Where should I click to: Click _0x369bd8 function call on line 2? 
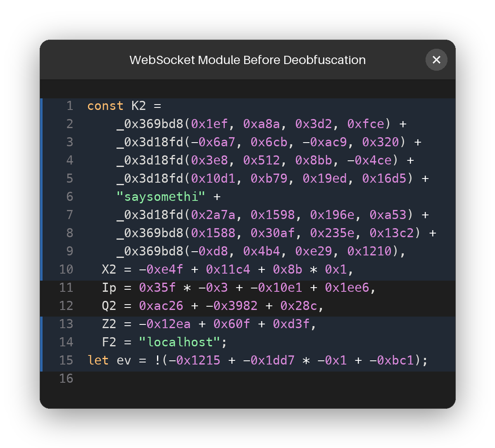tap(150, 124)
